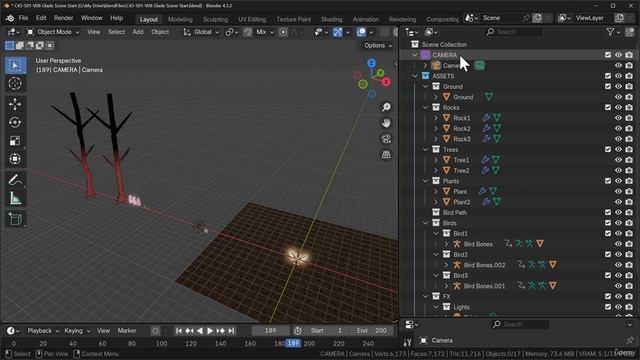640x360 pixels.
Task: Open the Render menu
Action: (63, 18)
